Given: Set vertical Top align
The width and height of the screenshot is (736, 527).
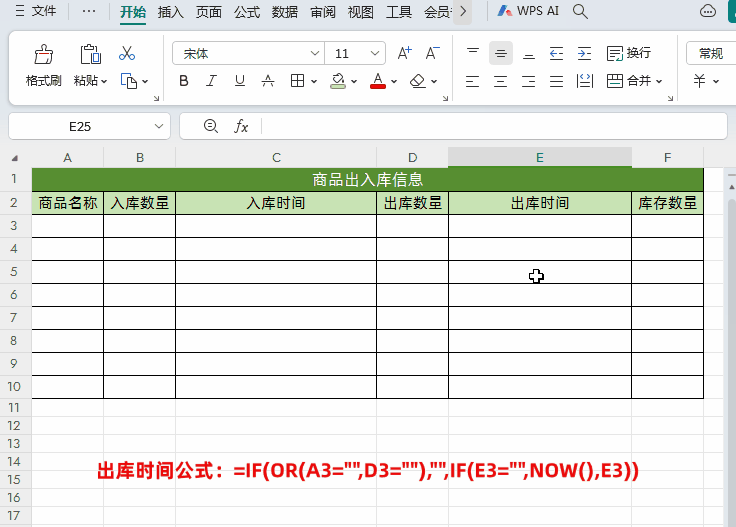Looking at the screenshot, I should (x=473, y=53).
